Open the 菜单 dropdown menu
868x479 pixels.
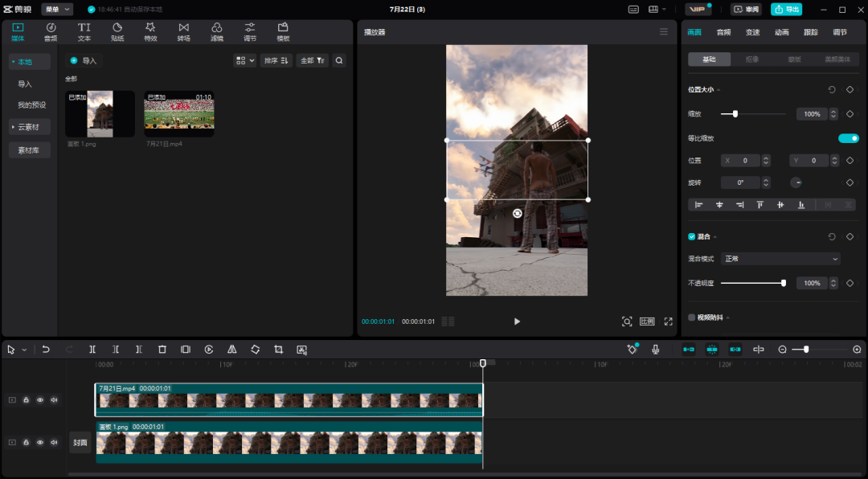[57, 10]
